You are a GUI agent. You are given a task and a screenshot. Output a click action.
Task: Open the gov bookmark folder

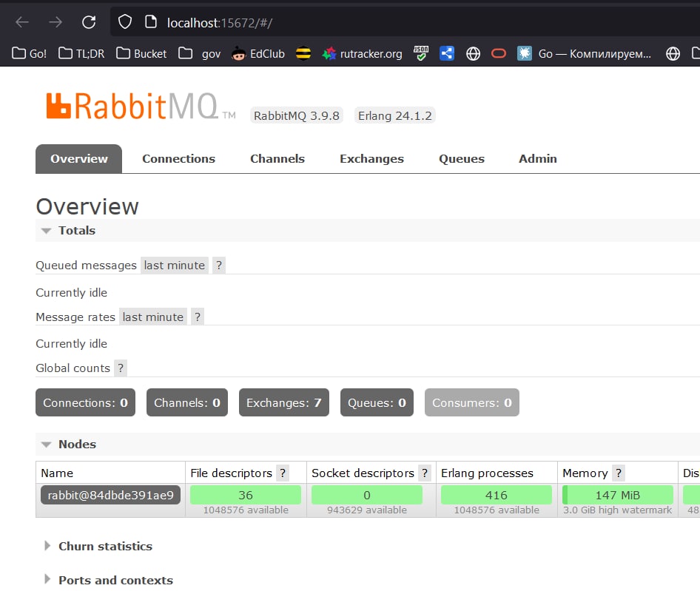point(200,53)
